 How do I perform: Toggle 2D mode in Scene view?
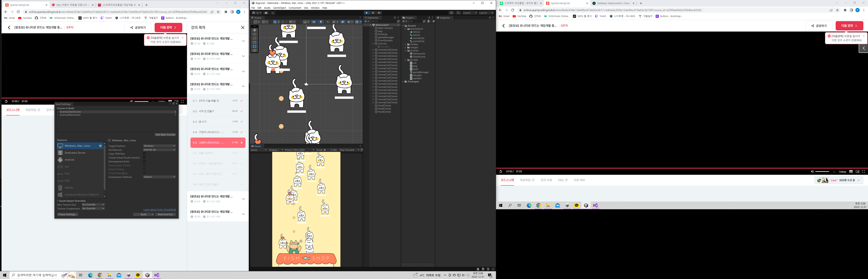click(x=314, y=22)
